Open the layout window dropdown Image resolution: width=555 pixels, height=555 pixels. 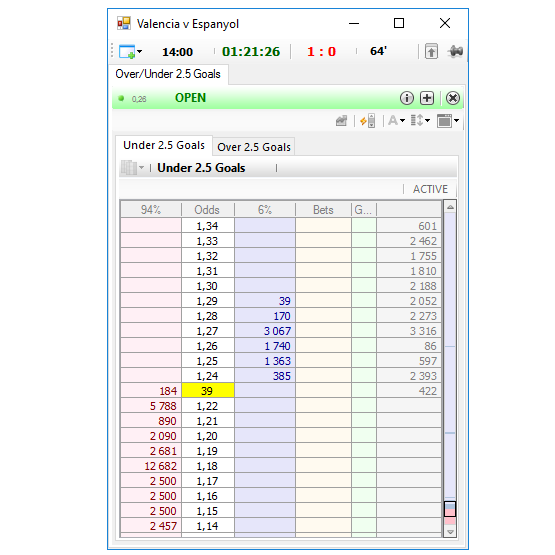(448, 121)
